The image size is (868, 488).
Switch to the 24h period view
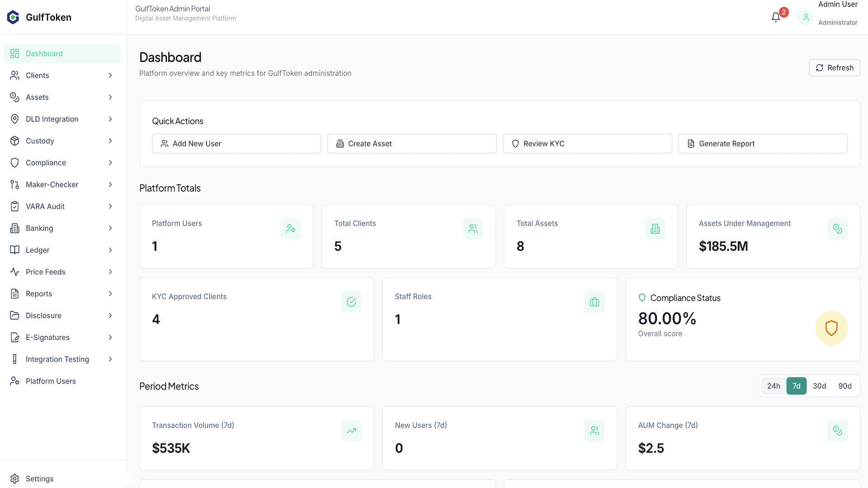pyautogui.click(x=774, y=386)
